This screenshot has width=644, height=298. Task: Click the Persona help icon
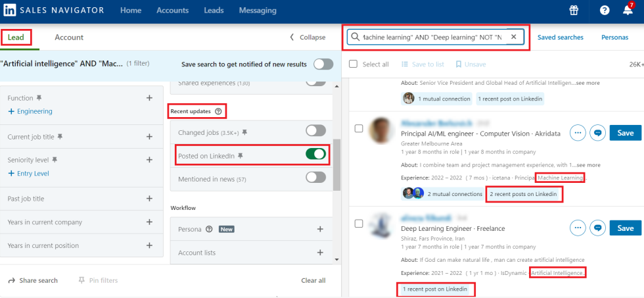[209, 230]
